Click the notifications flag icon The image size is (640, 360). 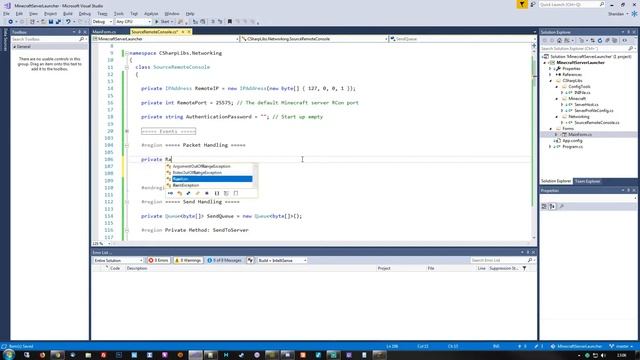point(522,4)
